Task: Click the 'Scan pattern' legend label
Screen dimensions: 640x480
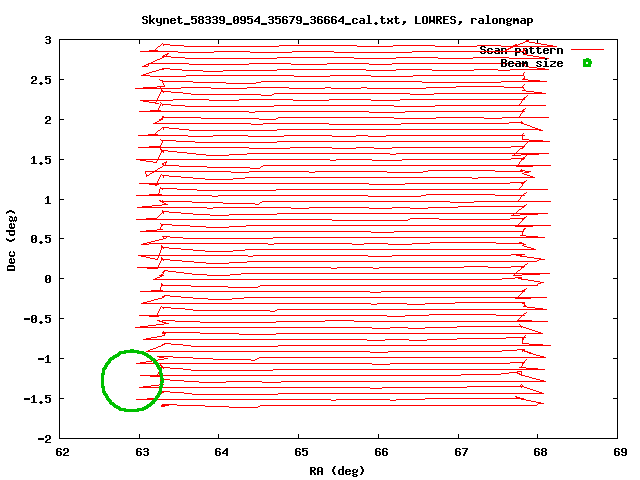Action: (521, 50)
